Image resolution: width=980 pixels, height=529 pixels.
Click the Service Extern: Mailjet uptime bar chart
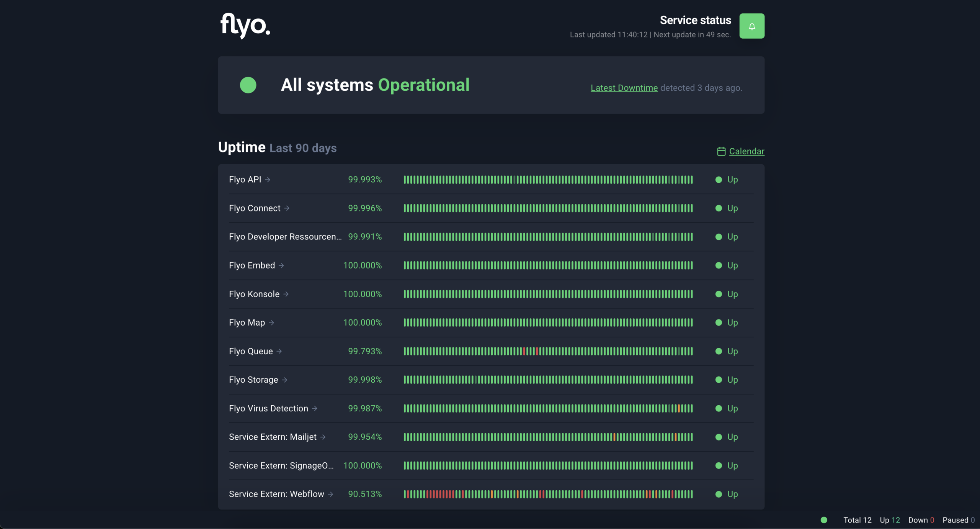point(548,437)
